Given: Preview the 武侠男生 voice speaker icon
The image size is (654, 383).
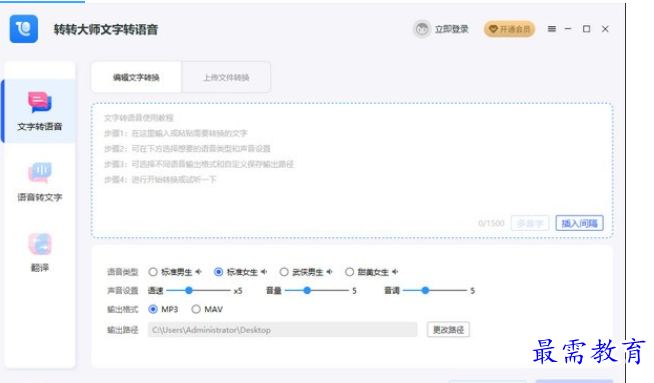Looking at the screenshot, I should pos(329,272).
